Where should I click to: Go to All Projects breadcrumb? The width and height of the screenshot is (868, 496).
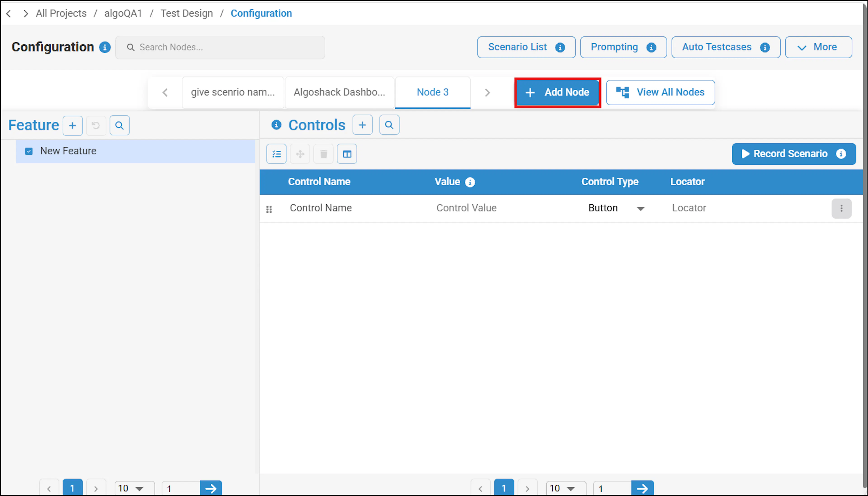(61, 13)
